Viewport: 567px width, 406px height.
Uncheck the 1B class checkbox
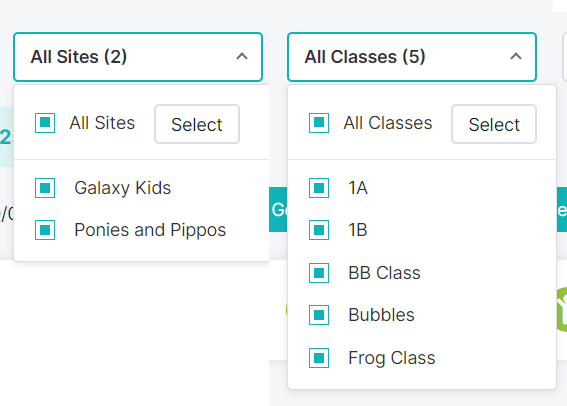pos(319,230)
